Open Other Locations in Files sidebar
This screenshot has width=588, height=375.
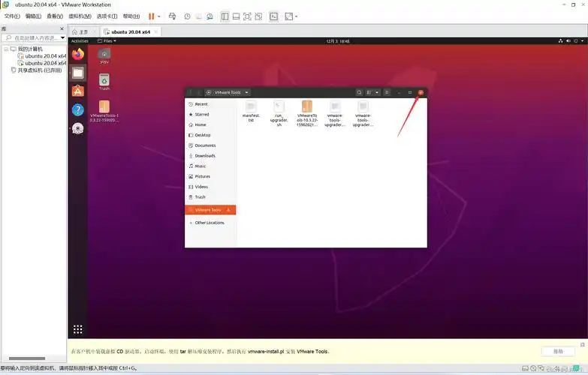[210, 223]
